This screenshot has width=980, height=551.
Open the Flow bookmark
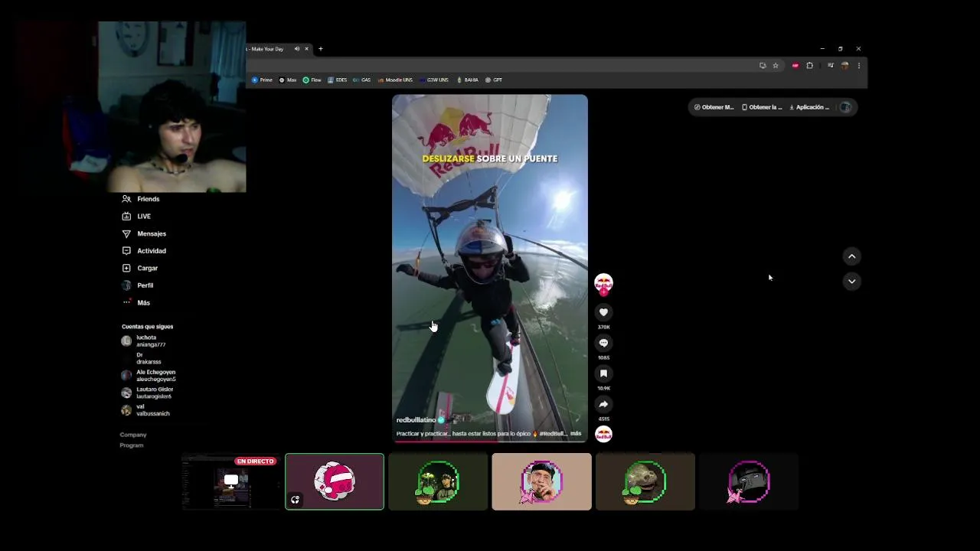coord(312,80)
